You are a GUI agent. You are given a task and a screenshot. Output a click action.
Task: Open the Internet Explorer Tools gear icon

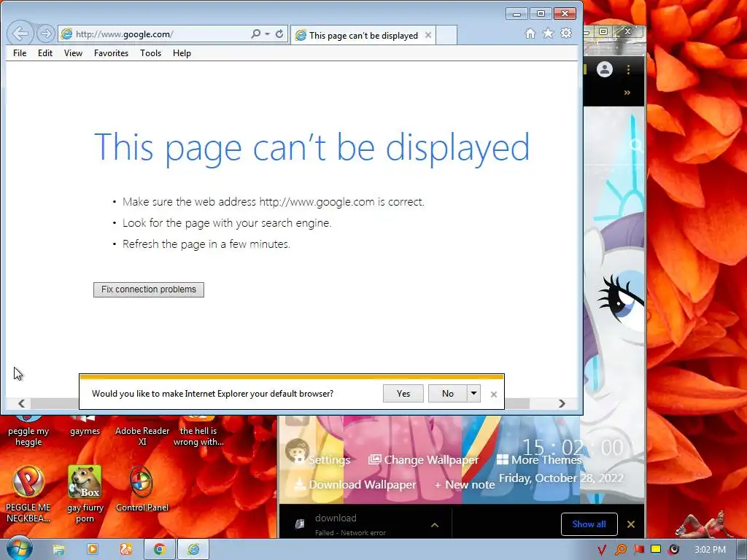tap(566, 34)
